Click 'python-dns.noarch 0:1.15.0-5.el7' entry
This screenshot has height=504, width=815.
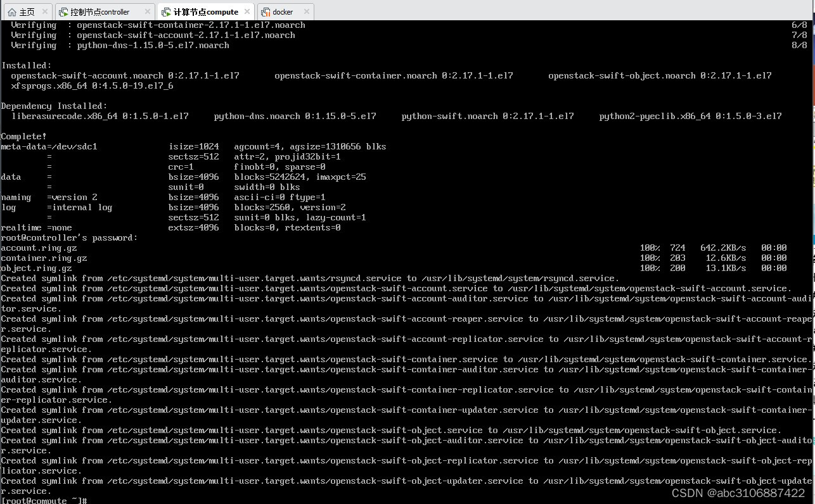click(x=295, y=117)
